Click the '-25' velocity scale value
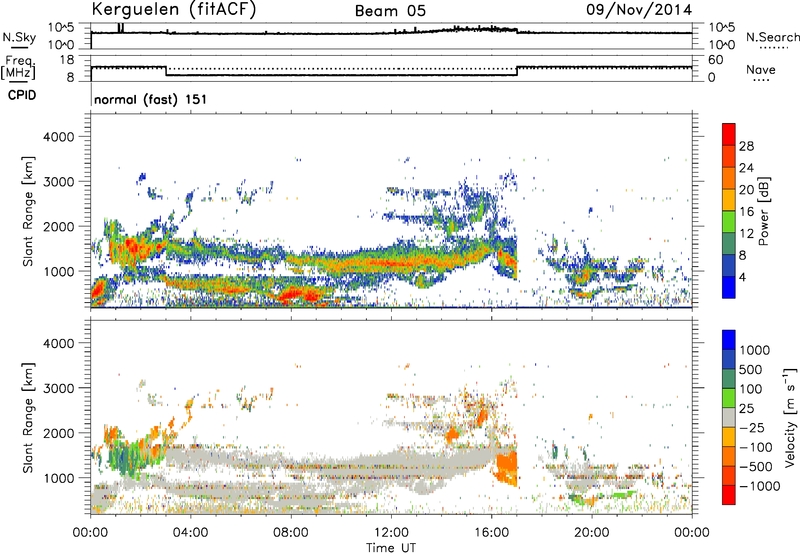The image size is (800, 554). (753, 427)
